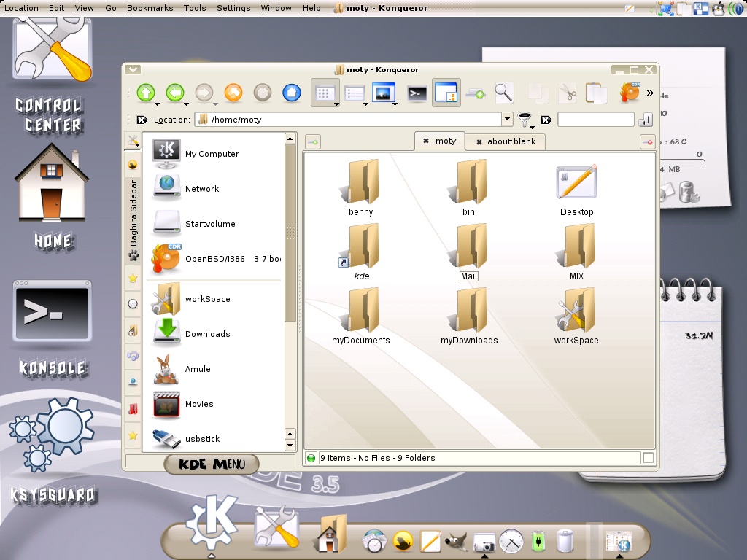
Task: Open the image view mode dropdown arrow
Action: [395, 104]
